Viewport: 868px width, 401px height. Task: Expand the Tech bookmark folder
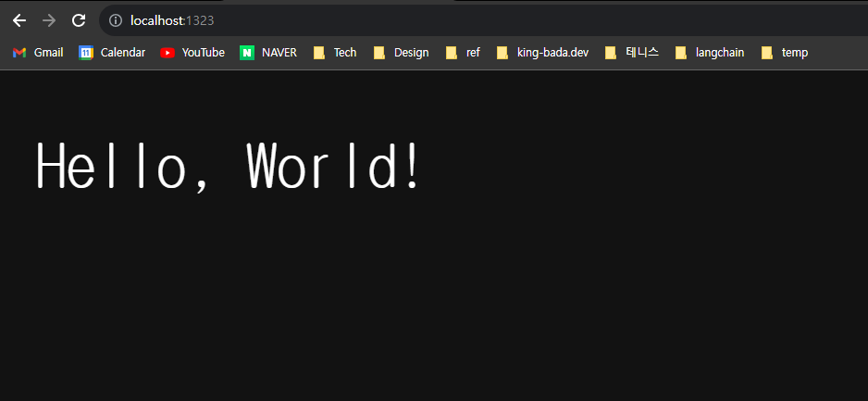[x=335, y=53]
